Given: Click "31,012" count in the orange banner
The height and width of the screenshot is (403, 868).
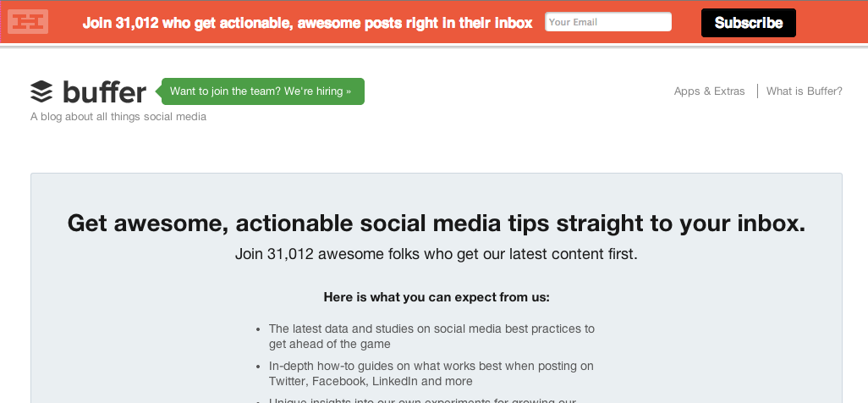Looking at the screenshot, I should click(137, 23).
